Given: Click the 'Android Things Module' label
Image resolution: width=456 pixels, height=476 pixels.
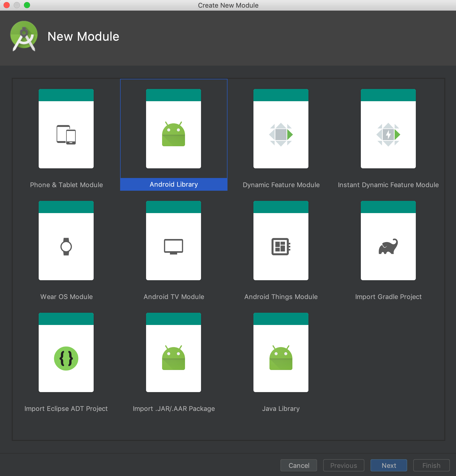Looking at the screenshot, I should click(281, 297).
